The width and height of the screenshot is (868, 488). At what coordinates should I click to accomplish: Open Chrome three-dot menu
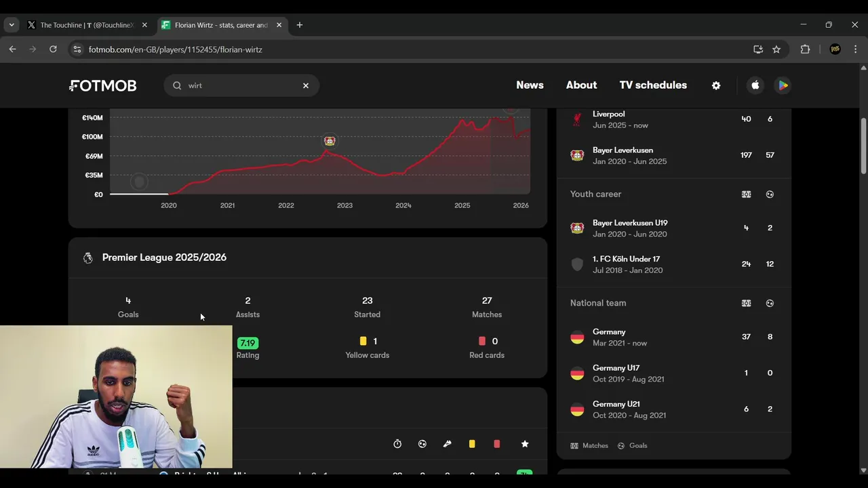click(855, 49)
